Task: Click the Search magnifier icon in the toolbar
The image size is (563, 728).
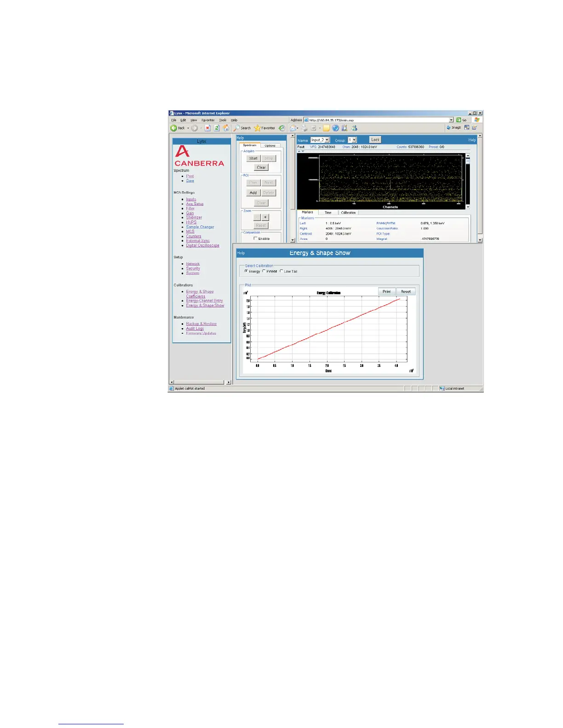Action: 236,128
